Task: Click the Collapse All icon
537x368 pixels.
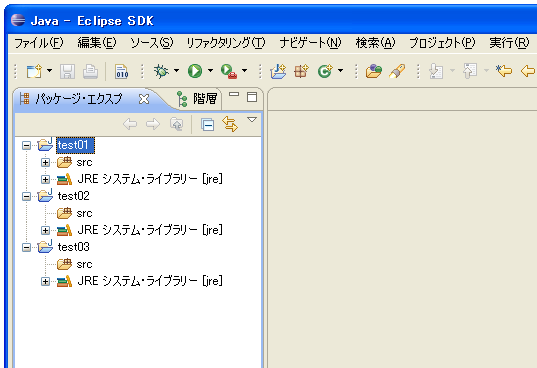Action: [x=208, y=125]
